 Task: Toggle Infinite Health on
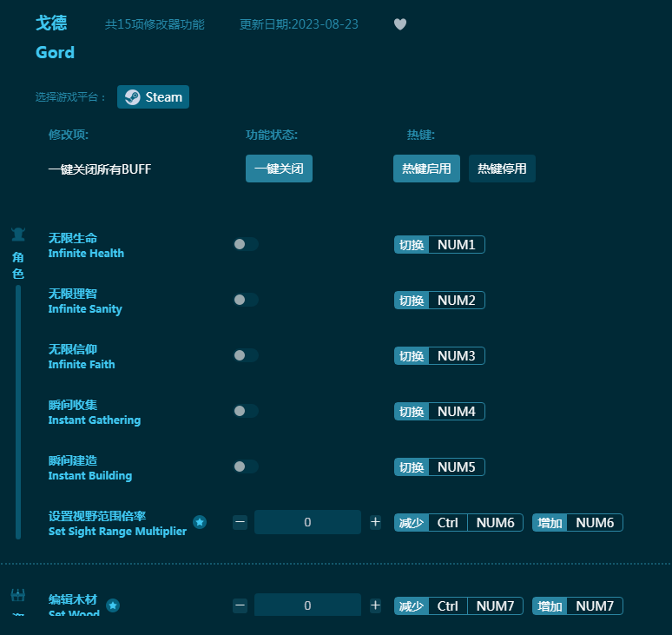tap(246, 244)
